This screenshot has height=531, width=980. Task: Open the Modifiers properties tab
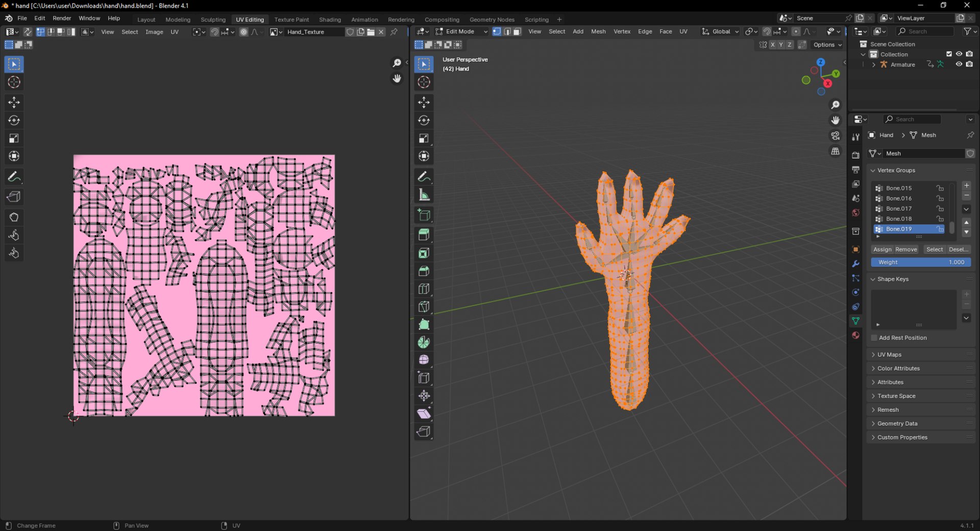coord(855,264)
